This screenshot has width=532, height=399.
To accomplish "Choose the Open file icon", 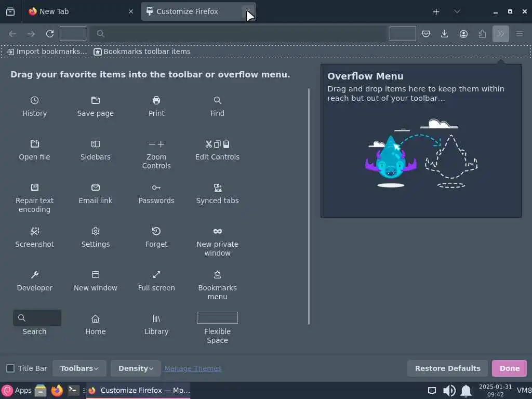I will coord(34,144).
